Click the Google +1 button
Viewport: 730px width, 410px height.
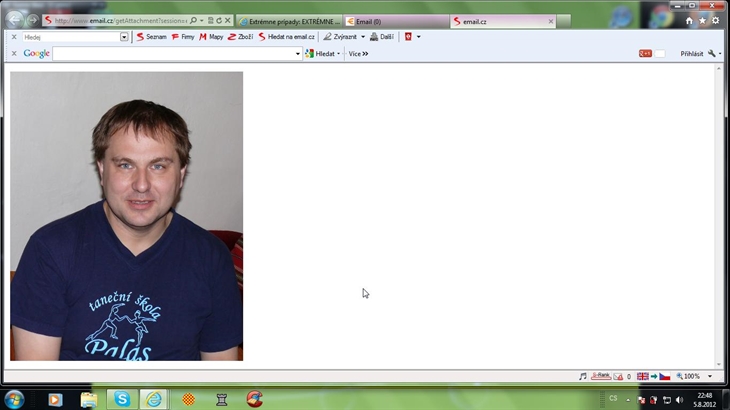645,54
